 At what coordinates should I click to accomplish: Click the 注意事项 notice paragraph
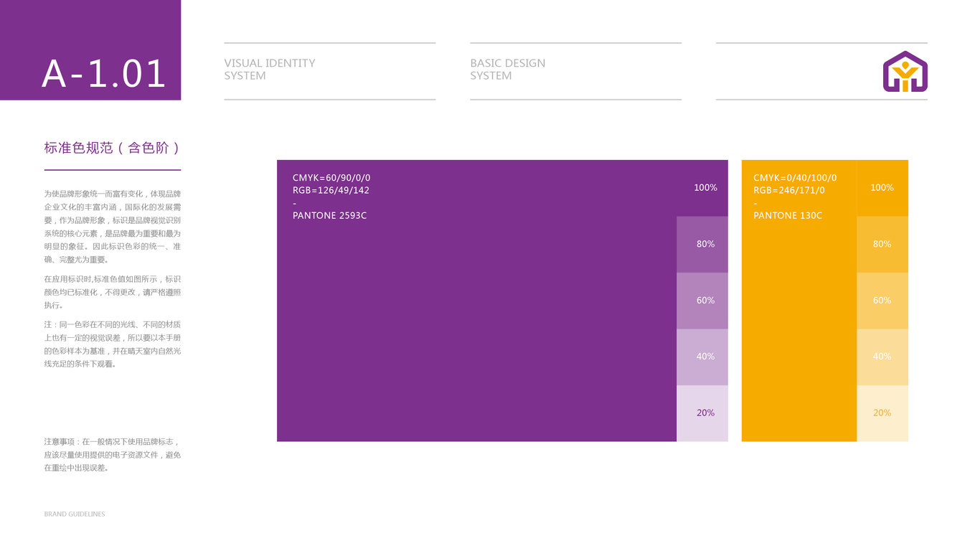[113, 455]
